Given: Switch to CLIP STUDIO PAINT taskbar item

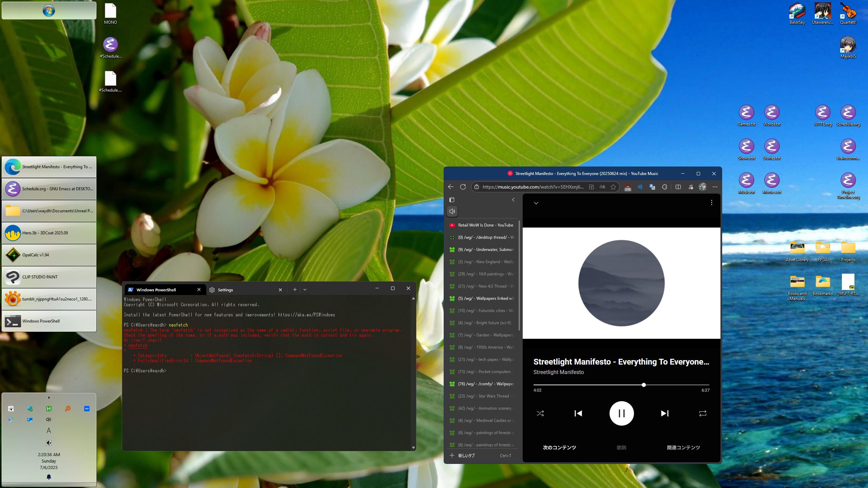Looking at the screenshot, I should (x=49, y=277).
